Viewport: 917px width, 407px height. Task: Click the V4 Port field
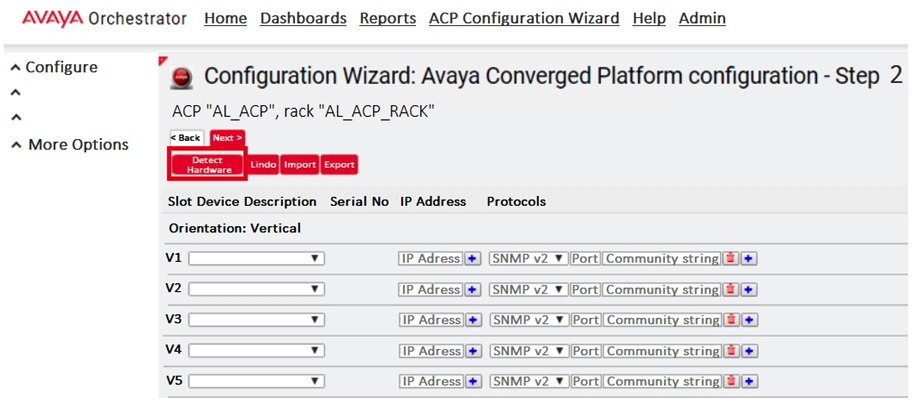click(586, 351)
